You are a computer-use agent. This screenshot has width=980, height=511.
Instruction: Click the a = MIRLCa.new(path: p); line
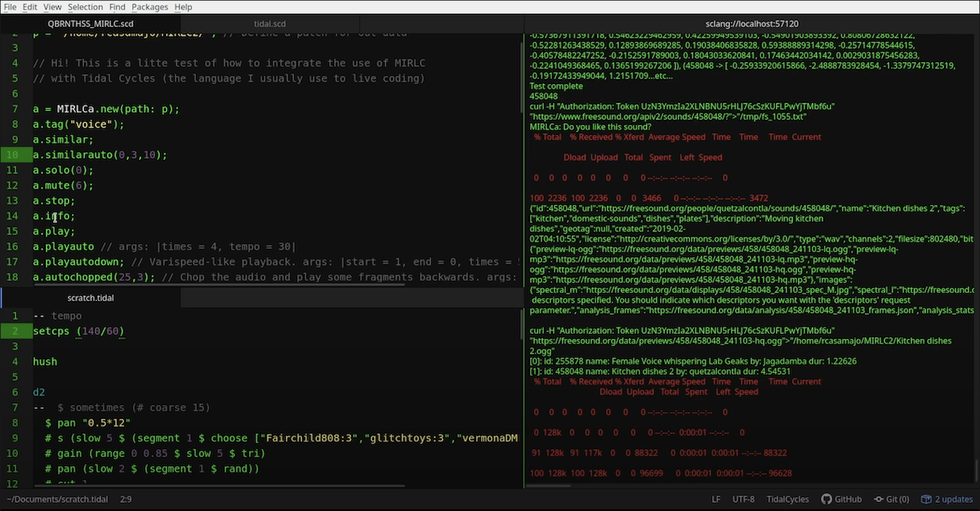pos(106,109)
